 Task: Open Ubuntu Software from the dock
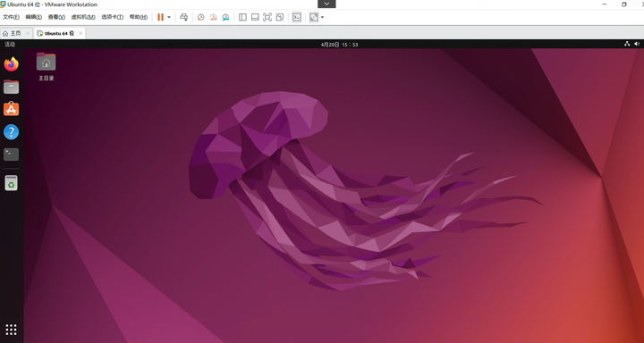click(11, 109)
